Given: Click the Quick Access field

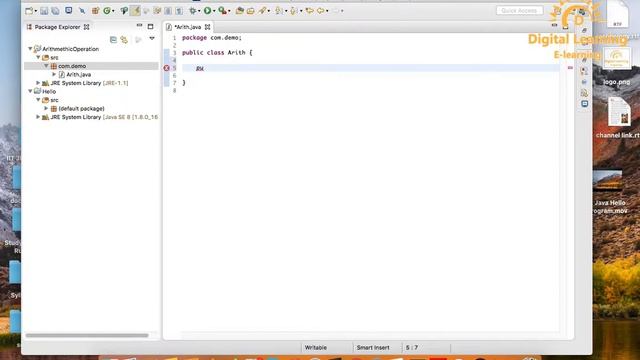Looking at the screenshot, I should click(519, 11).
